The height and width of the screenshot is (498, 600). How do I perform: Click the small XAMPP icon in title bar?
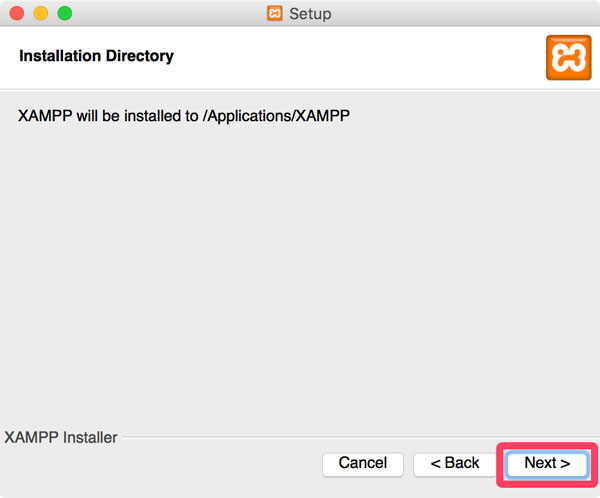274,13
